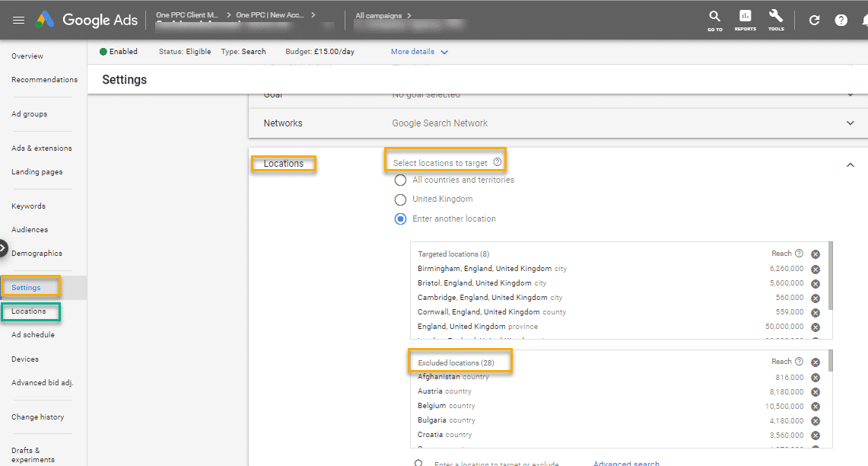Select the United Kingdom radio button
This screenshot has height=466, width=868.
pyautogui.click(x=400, y=199)
